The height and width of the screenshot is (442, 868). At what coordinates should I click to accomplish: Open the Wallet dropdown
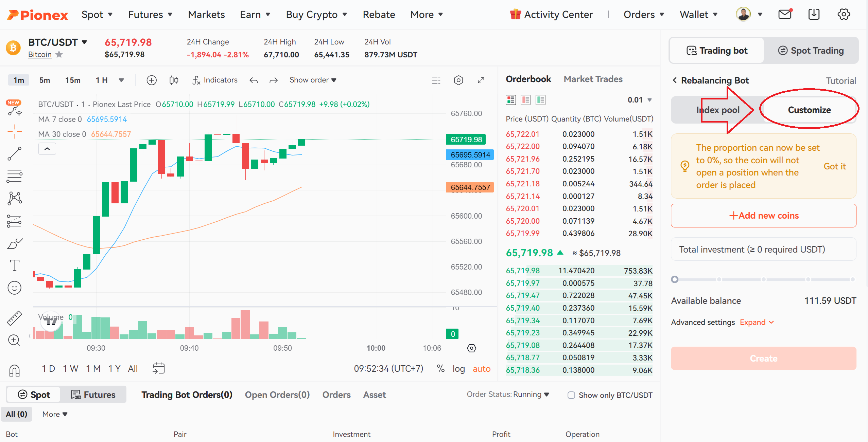click(698, 15)
